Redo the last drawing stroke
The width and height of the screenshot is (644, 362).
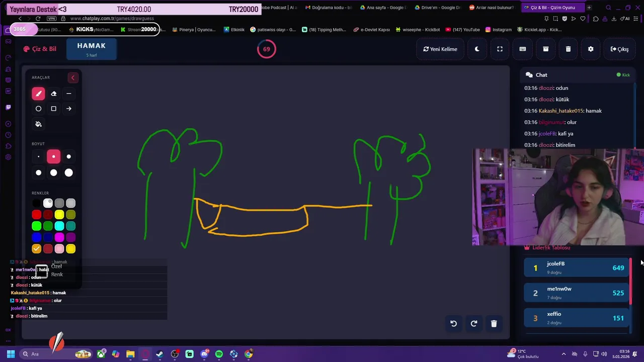(x=473, y=324)
